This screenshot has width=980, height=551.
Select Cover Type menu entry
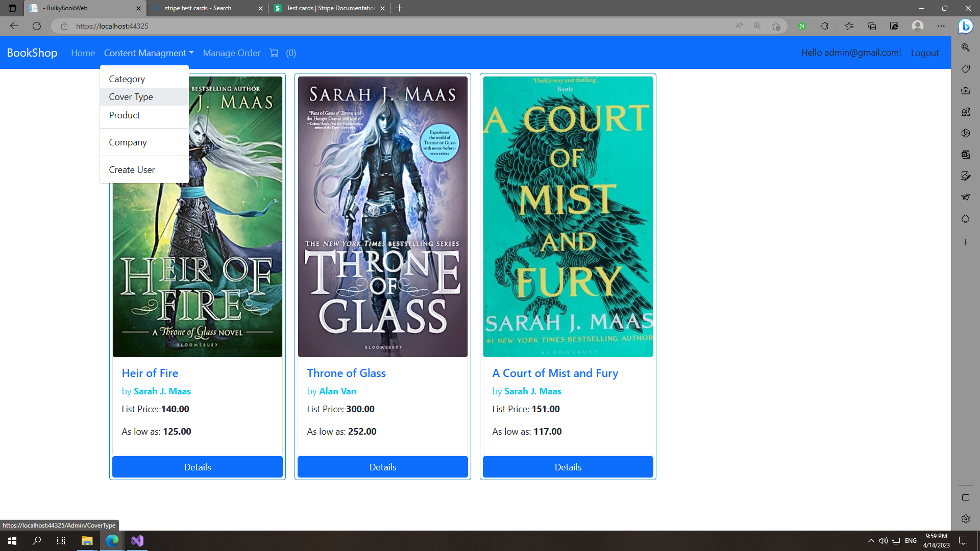[131, 97]
